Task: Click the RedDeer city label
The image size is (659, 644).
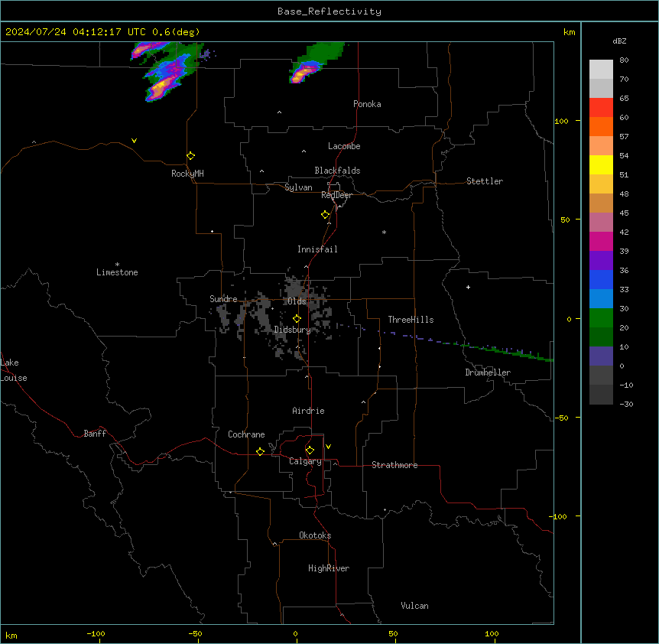Action: click(336, 195)
